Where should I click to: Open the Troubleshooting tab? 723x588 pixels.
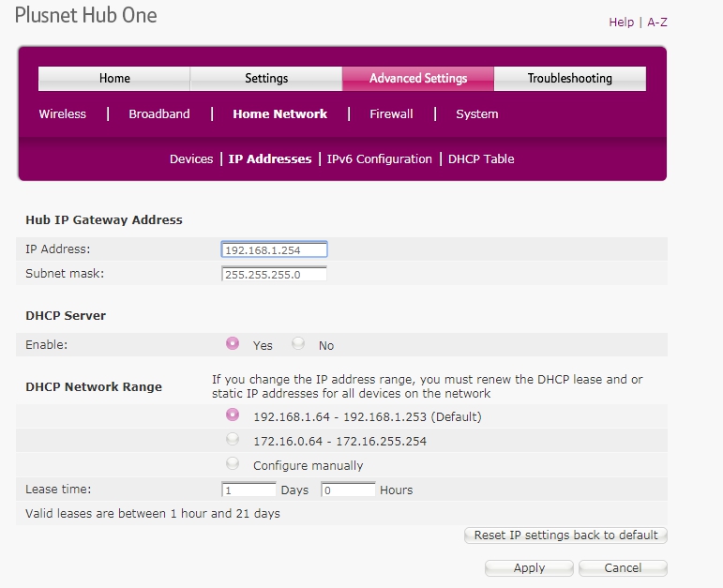(x=569, y=79)
